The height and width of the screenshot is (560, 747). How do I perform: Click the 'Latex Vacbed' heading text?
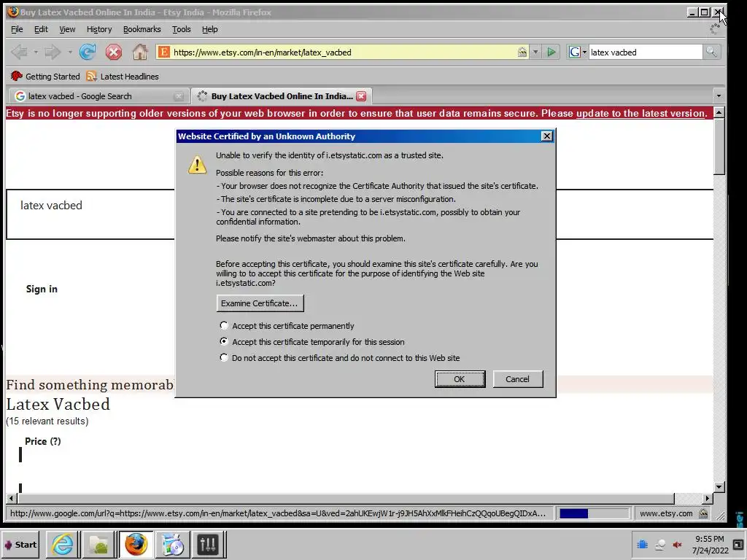[58, 404]
